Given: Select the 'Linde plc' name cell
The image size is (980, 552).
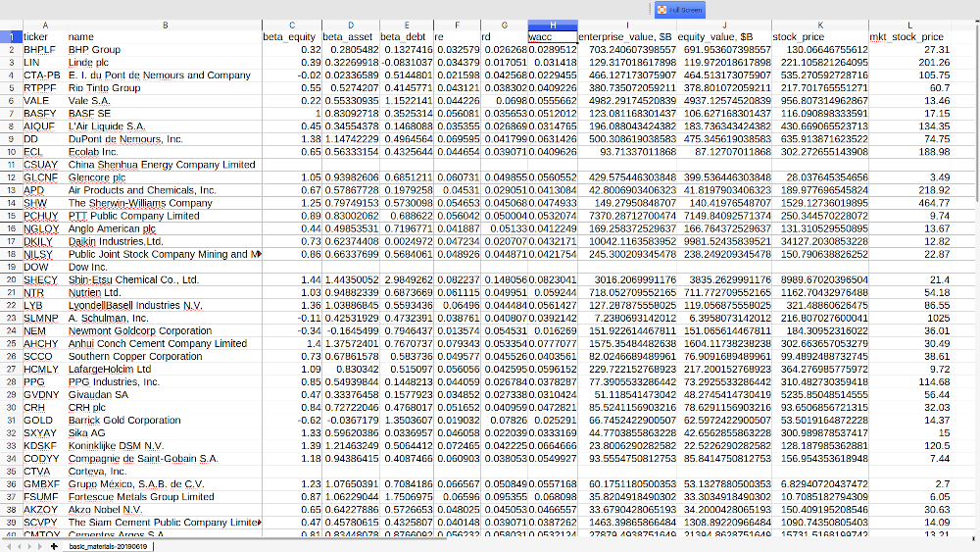Looking at the screenshot, I should (165, 63).
